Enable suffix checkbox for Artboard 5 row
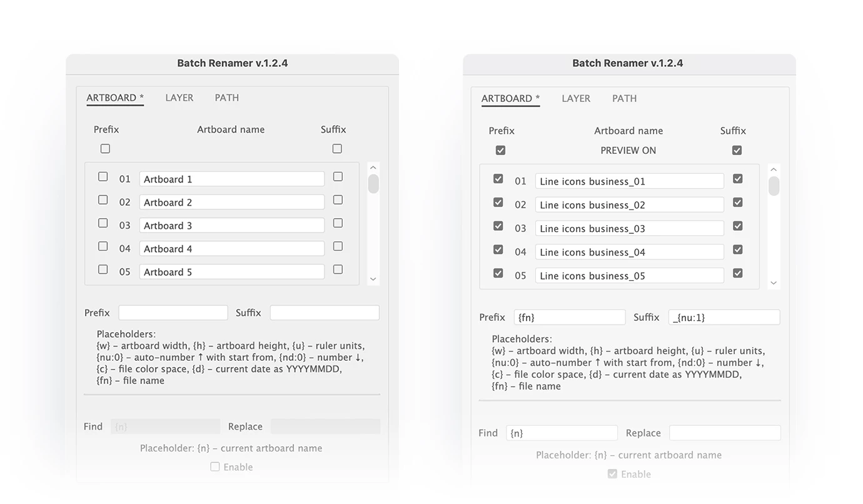 click(x=338, y=270)
